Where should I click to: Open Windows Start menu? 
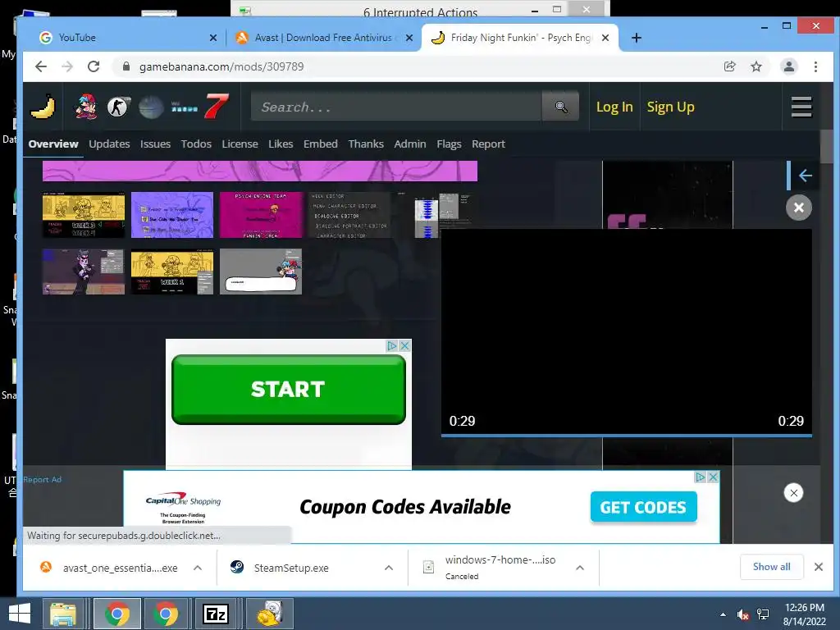coord(20,614)
